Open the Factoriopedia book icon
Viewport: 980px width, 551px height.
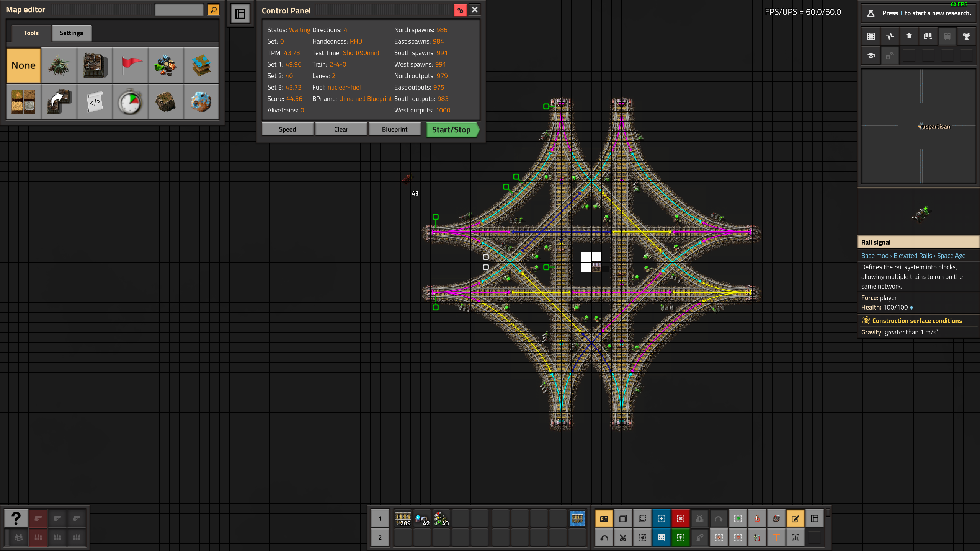coord(928,36)
